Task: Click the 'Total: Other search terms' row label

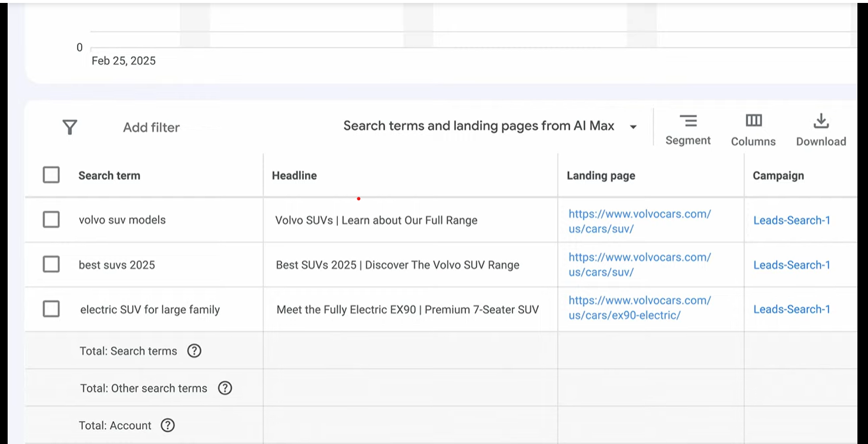Action: click(144, 388)
